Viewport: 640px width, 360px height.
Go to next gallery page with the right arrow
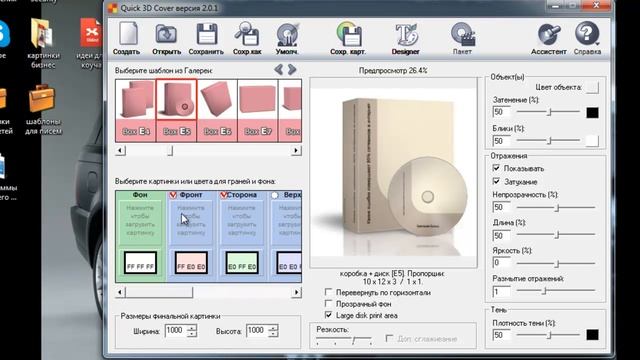(x=292, y=69)
